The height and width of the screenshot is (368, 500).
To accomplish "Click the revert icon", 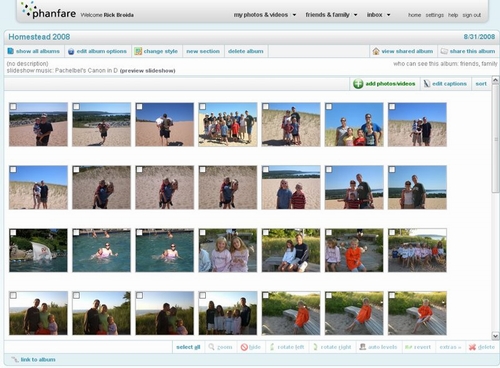I will tap(409, 347).
